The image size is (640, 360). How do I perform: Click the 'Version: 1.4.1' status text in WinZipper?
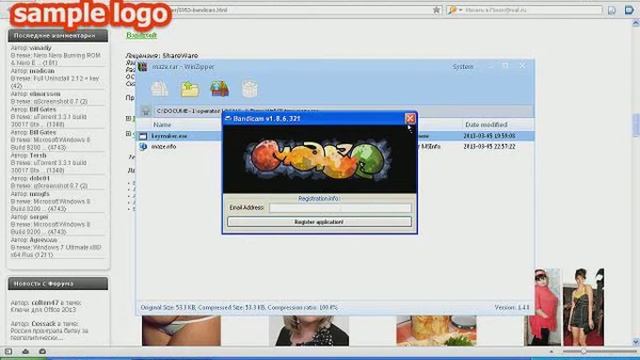click(512, 308)
